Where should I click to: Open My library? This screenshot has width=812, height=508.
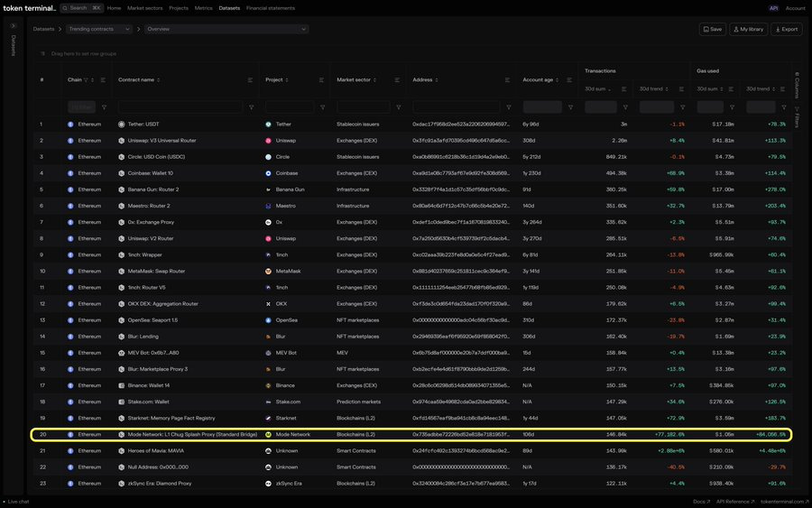pos(748,29)
